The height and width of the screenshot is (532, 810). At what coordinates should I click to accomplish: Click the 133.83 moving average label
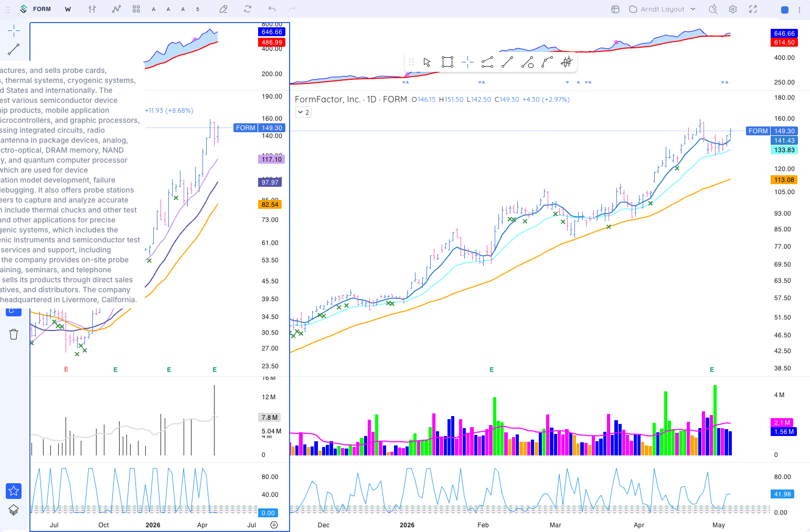click(x=784, y=150)
